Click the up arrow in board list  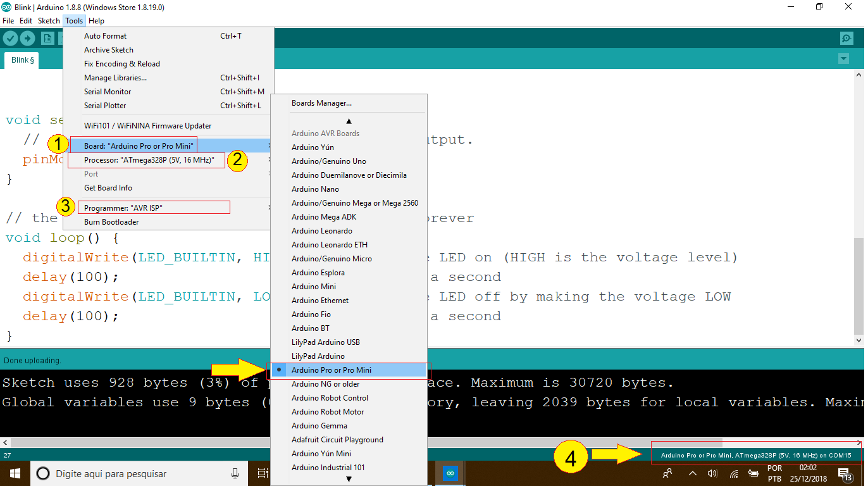(349, 121)
